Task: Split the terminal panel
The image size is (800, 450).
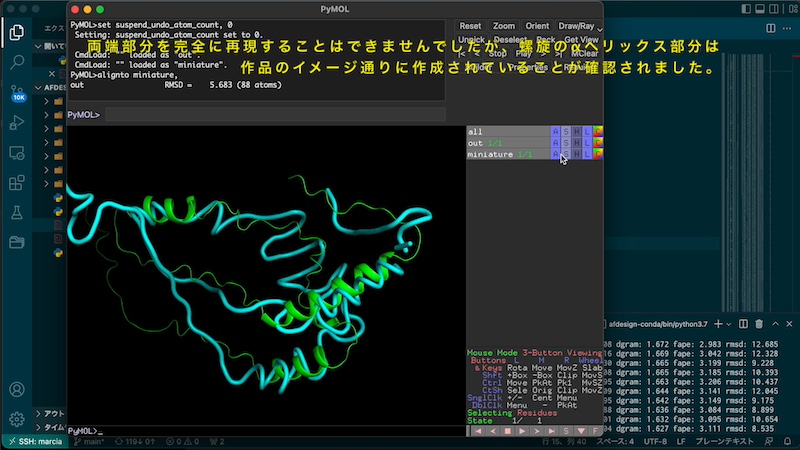Action: [742, 324]
